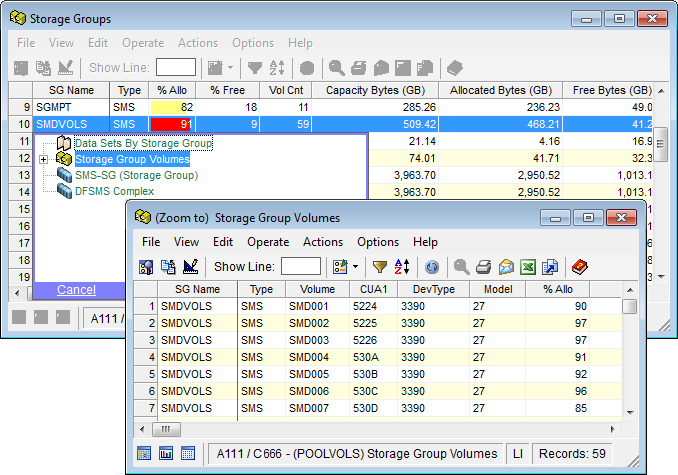Open the dropdown in the back Storage Groups toolbar

230,68
